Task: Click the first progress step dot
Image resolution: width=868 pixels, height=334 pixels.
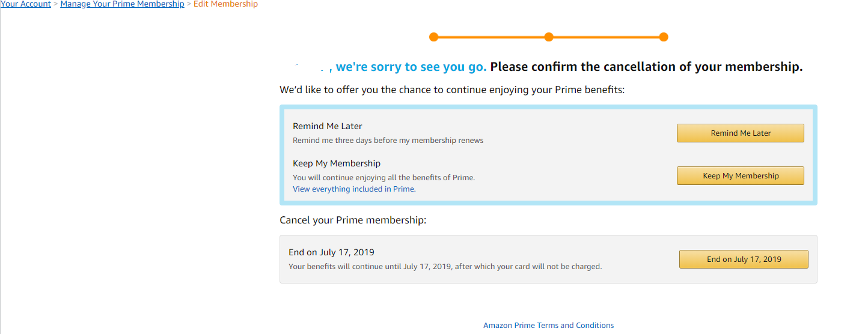Action: [433, 37]
